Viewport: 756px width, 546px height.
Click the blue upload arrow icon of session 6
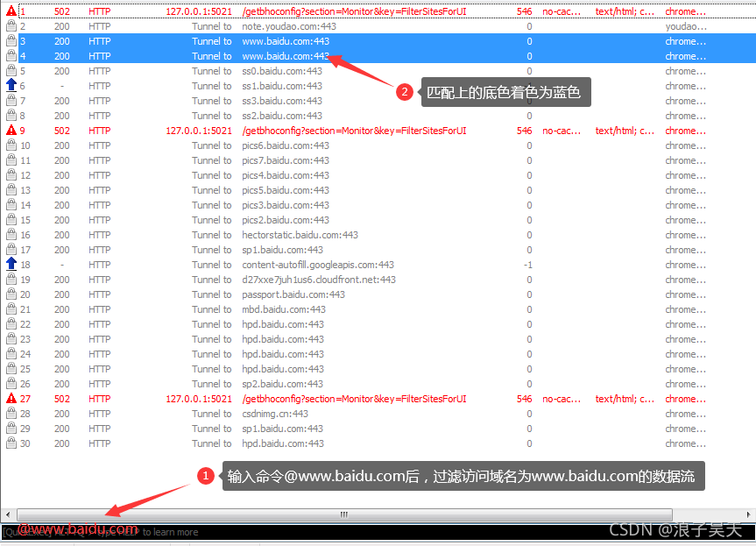tap(11, 85)
